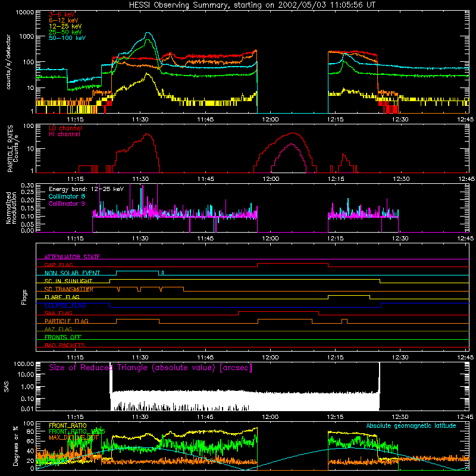Image resolution: width=476 pixels, height=476 pixels.
Task: Select the '6-12 keV' legend label
Action: coord(64,20)
